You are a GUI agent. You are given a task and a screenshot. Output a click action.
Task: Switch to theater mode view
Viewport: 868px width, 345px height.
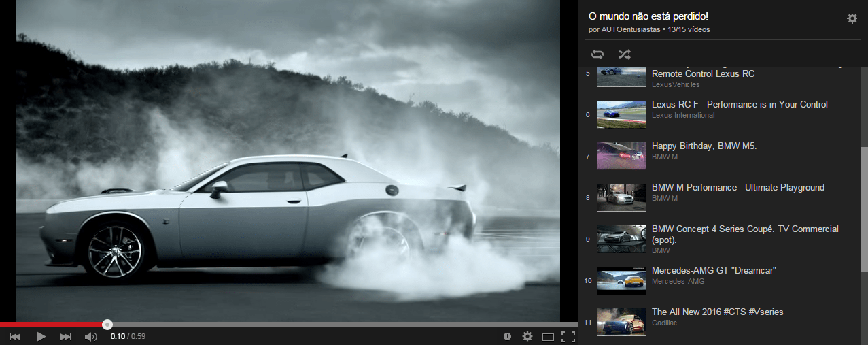548,336
